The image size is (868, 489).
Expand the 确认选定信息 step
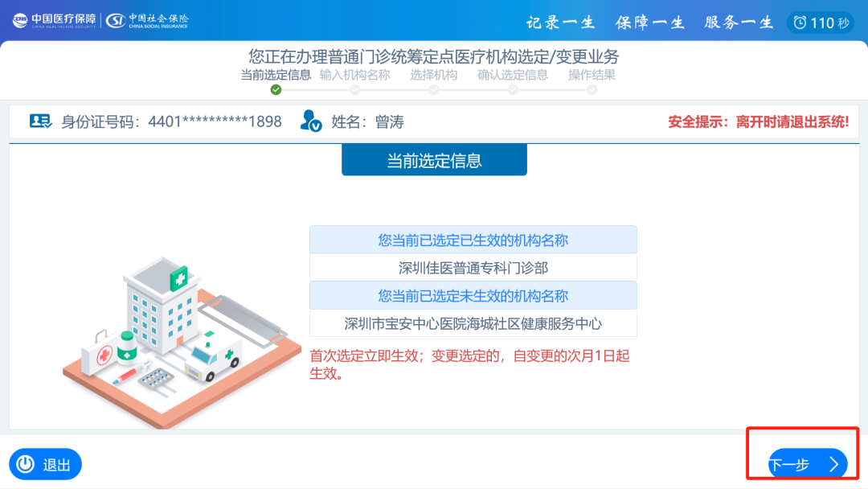coord(514,75)
